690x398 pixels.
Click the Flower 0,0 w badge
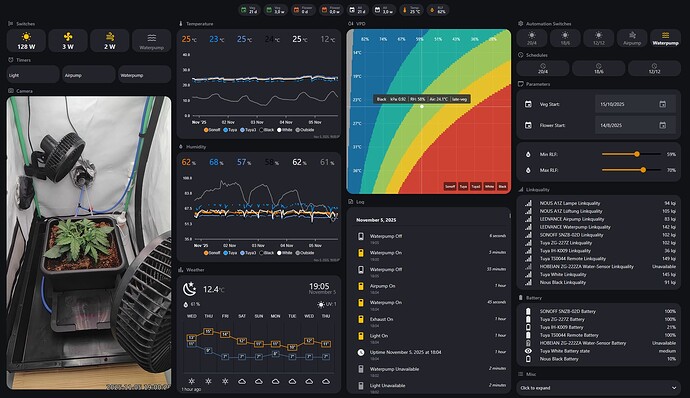[x=330, y=10]
